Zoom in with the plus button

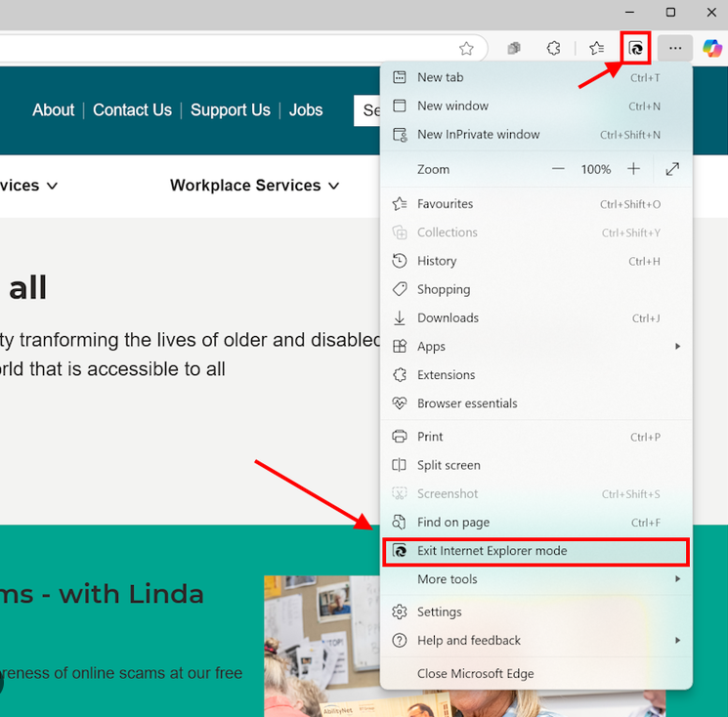click(x=633, y=169)
